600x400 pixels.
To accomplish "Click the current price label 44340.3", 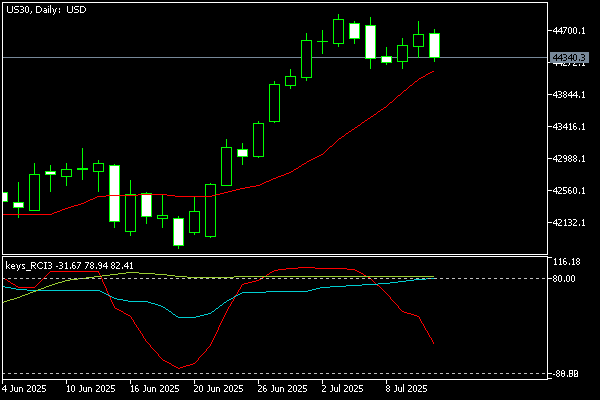I will 569,57.
